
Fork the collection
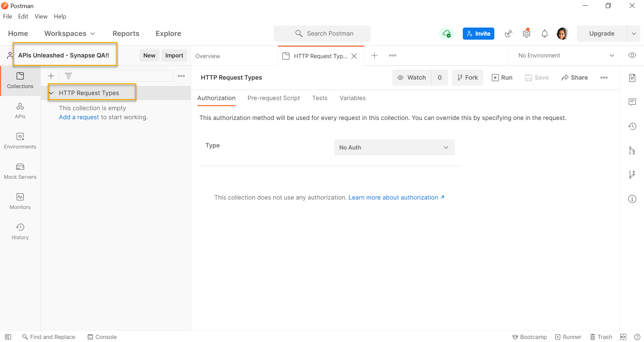pyautogui.click(x=467, y=78)
